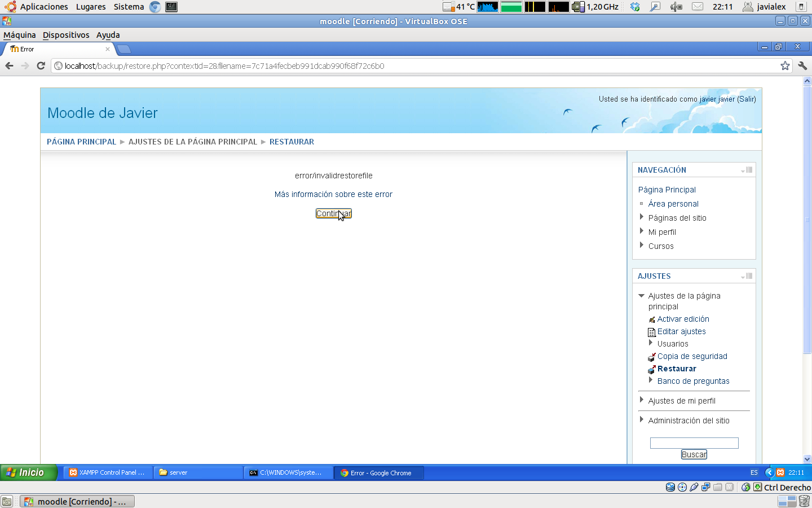Click VirtualBox mouse integration status icon

click(x=746, y=487)
